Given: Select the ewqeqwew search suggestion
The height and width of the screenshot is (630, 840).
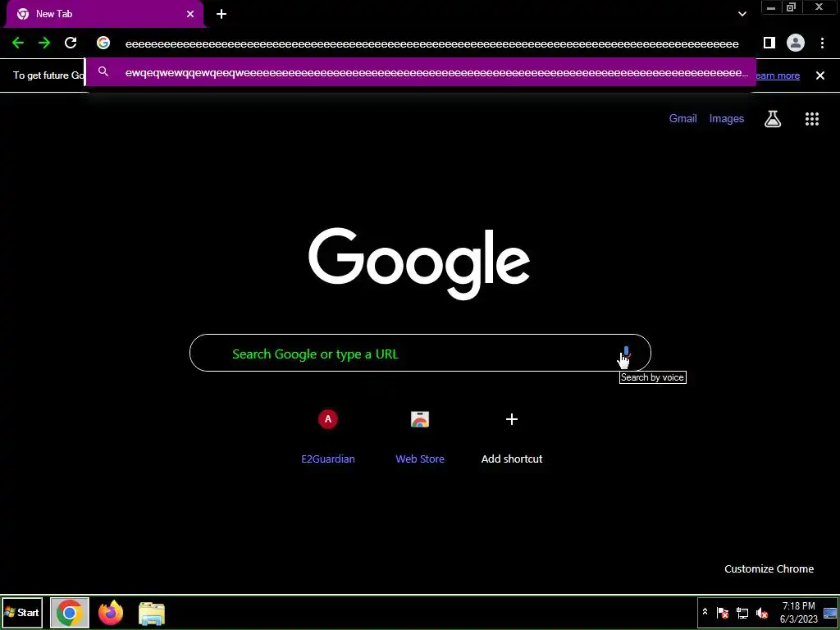Looking at the screenshot, I should click(421, 72).
